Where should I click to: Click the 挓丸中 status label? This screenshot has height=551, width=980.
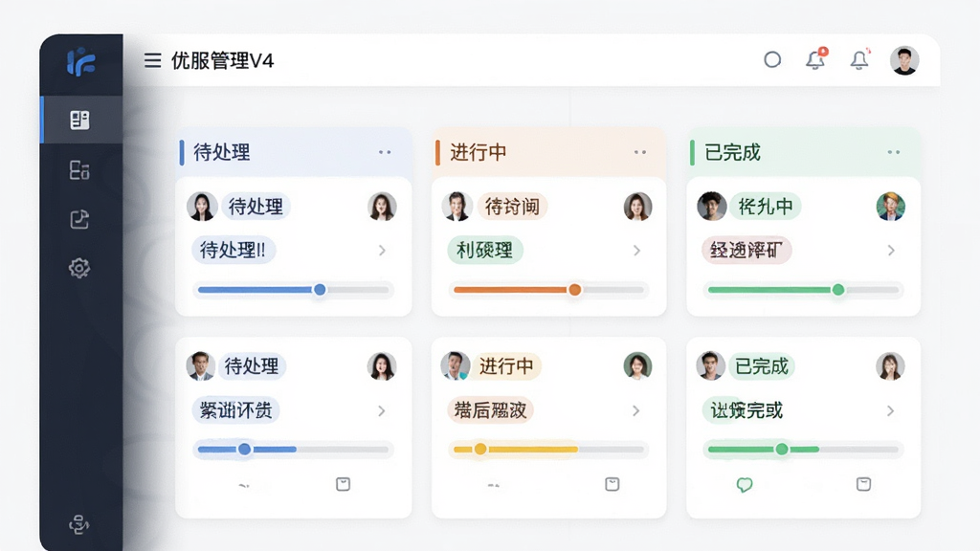(x=766, y=207)
